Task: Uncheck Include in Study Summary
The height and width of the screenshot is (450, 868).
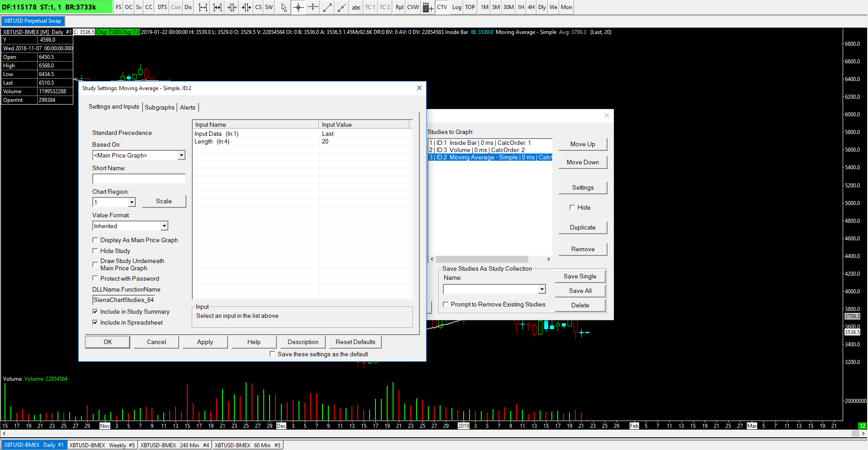Action: [95, 311]
